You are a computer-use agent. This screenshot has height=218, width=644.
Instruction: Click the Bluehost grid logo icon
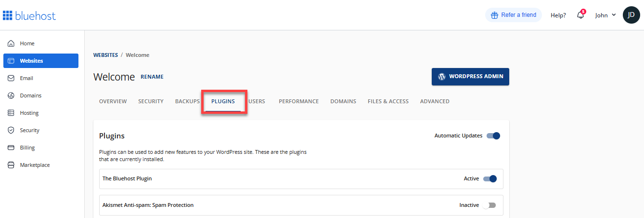7,15
